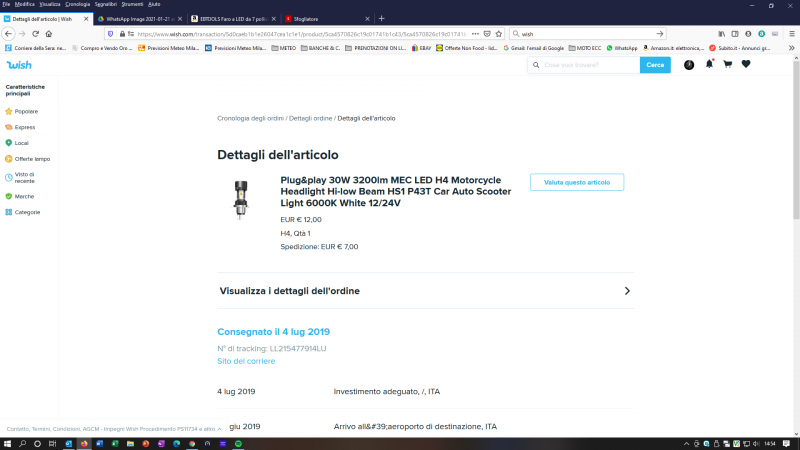
Task: Open Microsoft Edge from the taskbar
Action: click(177, 444)
